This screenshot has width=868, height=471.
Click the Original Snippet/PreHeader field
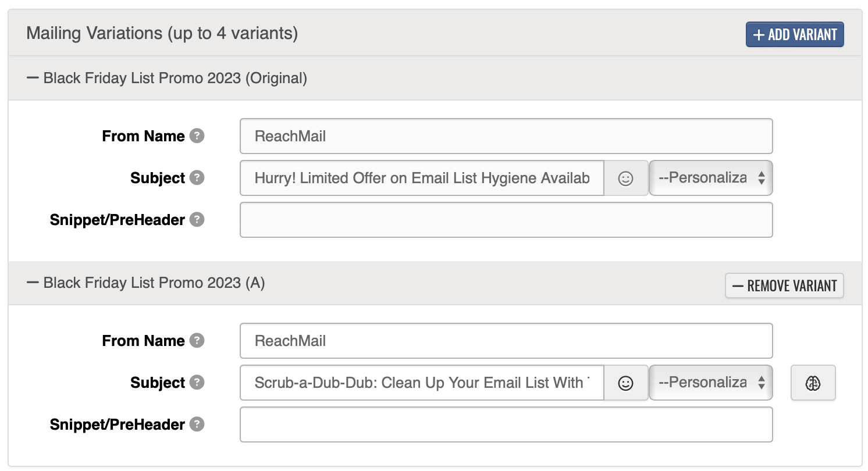(506, 220)
